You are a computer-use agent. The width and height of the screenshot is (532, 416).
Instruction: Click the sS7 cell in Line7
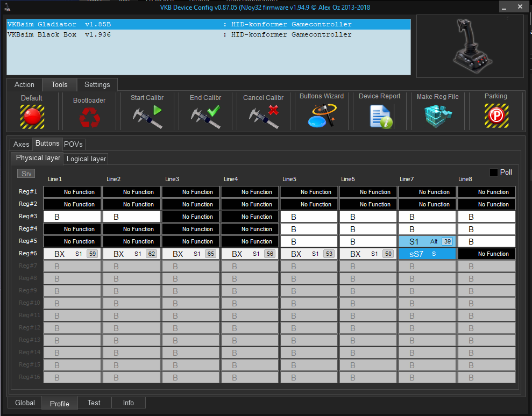[427, 254]
